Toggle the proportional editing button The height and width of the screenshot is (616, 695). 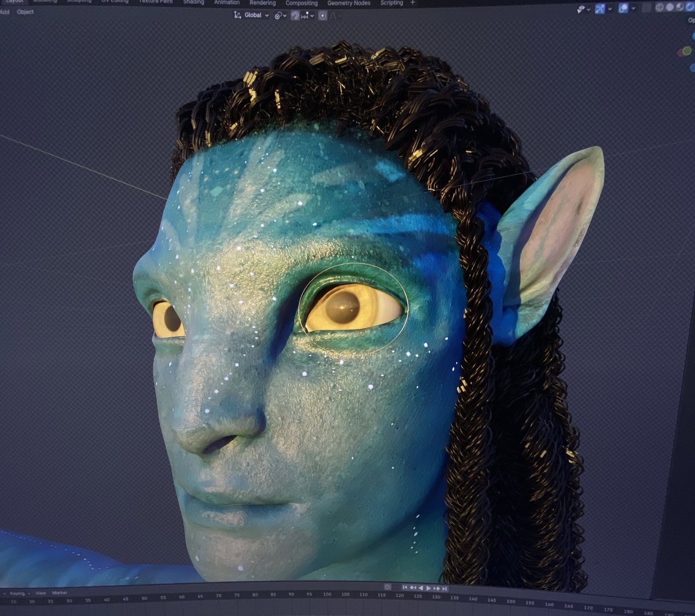pos(323,16)
